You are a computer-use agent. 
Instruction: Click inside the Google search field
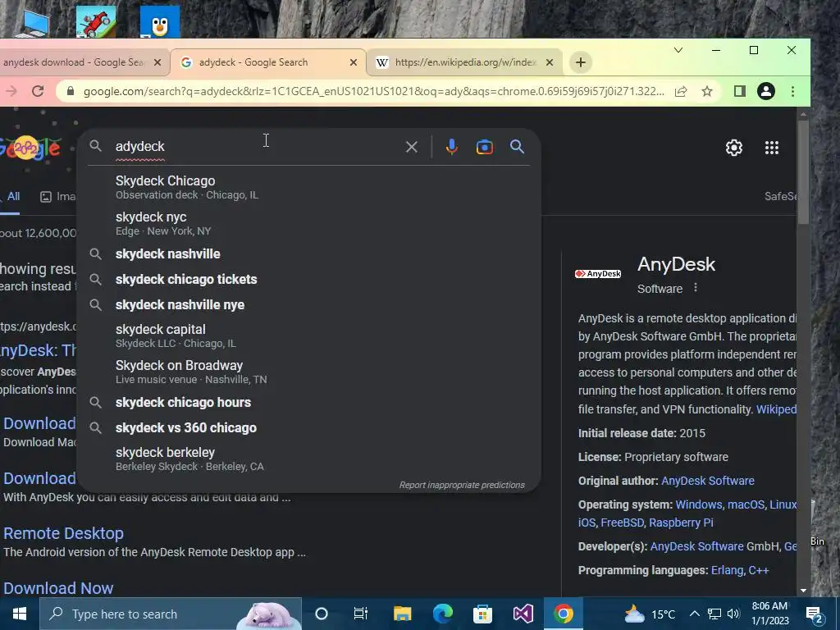point(257,146)
